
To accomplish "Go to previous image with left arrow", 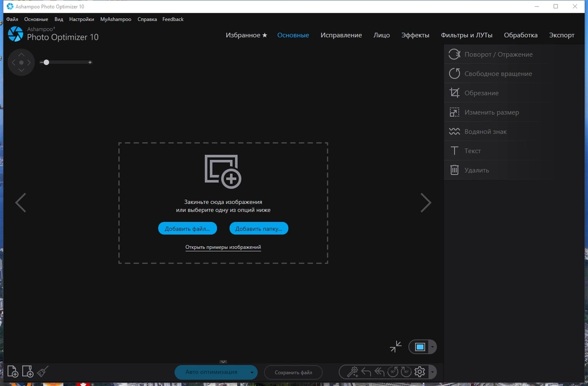I will point(21,202).
